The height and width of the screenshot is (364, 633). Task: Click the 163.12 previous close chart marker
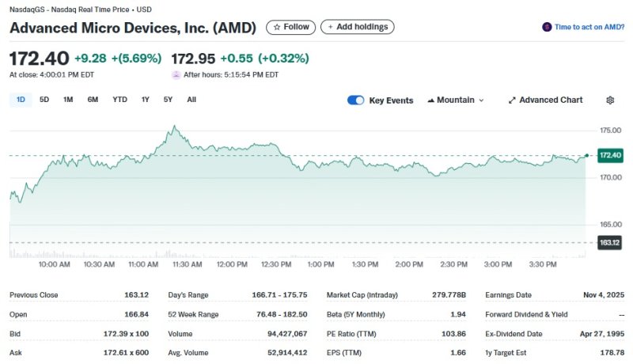pos(609,243)
